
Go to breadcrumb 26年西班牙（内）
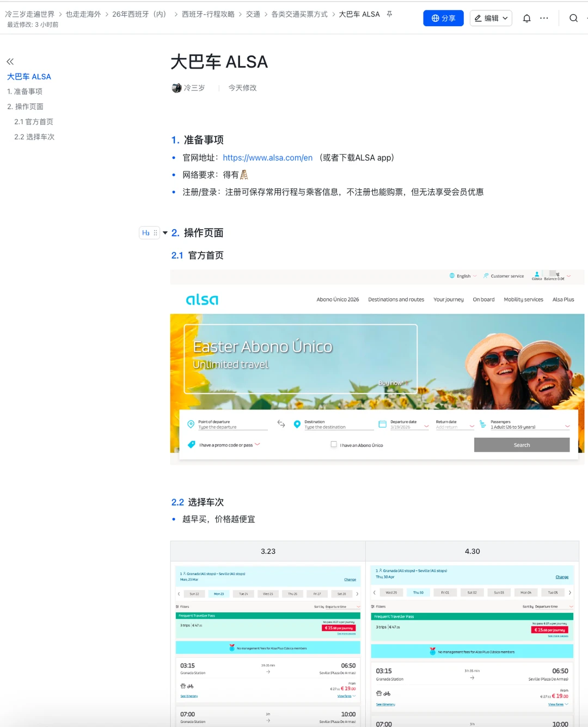pyautogui.click(x=141, y=14)
